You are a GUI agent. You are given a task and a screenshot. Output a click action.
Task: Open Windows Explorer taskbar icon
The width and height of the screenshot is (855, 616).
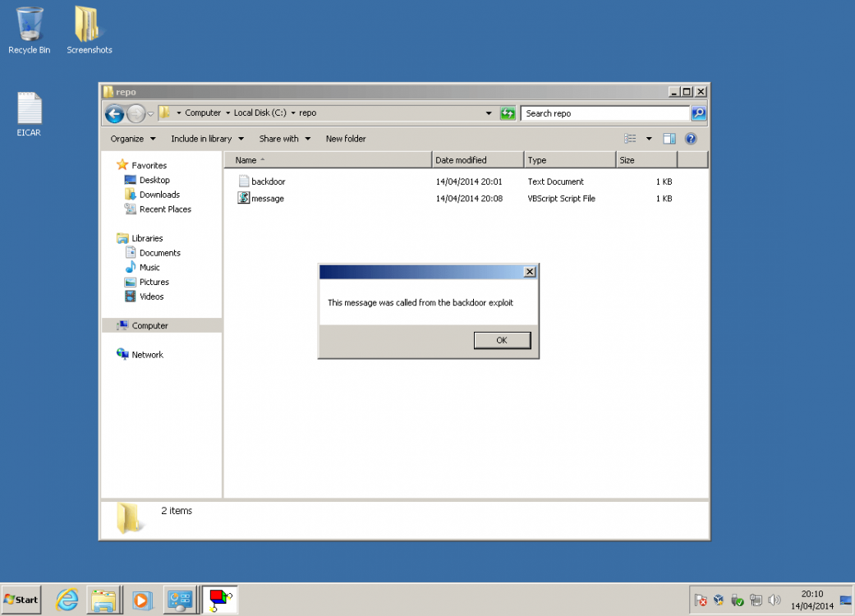104,600
